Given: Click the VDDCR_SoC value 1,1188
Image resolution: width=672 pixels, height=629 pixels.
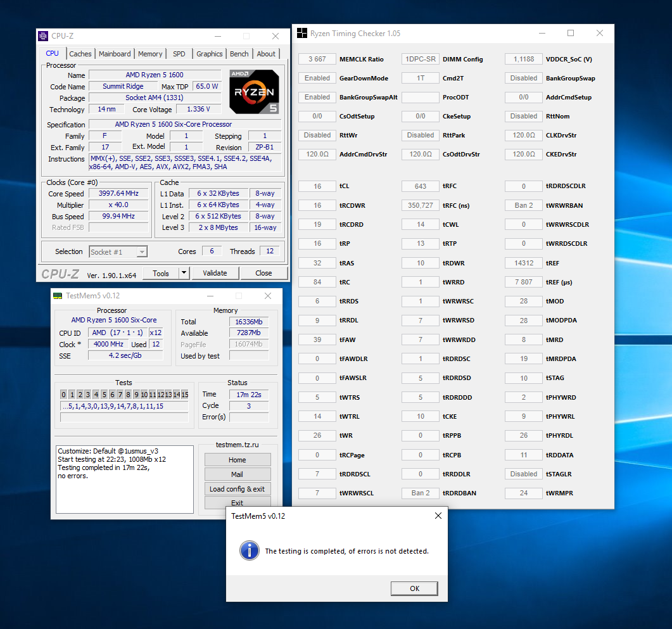Looking at the screenshot, I should click(524, 59).
